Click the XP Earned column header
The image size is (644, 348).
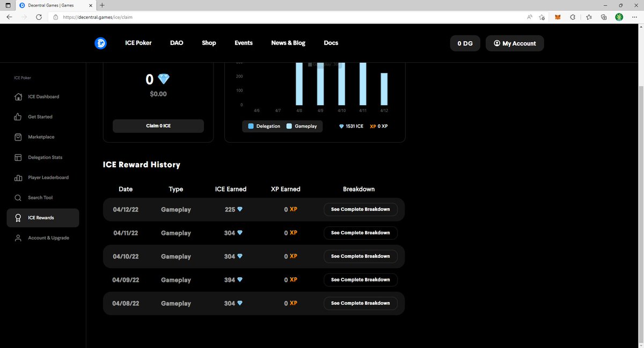[286, 189]
